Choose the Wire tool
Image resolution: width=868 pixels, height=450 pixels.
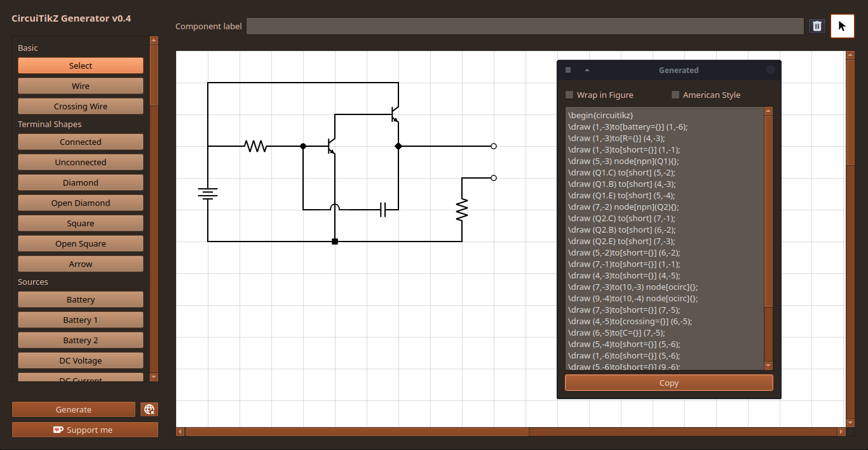(x=81, y=86)
